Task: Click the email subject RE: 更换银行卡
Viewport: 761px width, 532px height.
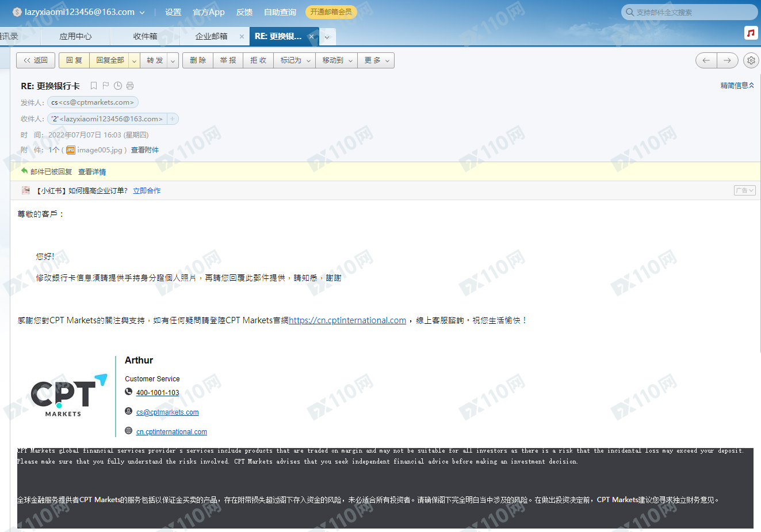Action: 51,86
